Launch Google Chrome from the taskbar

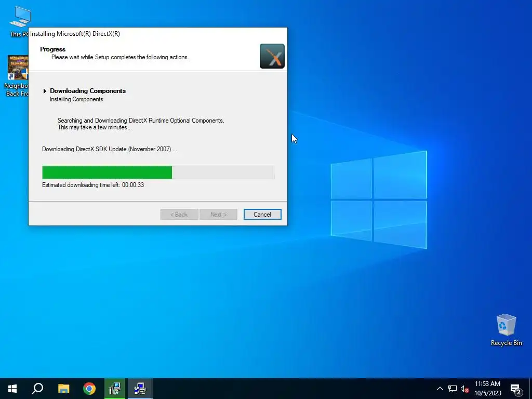coord(89,389)
